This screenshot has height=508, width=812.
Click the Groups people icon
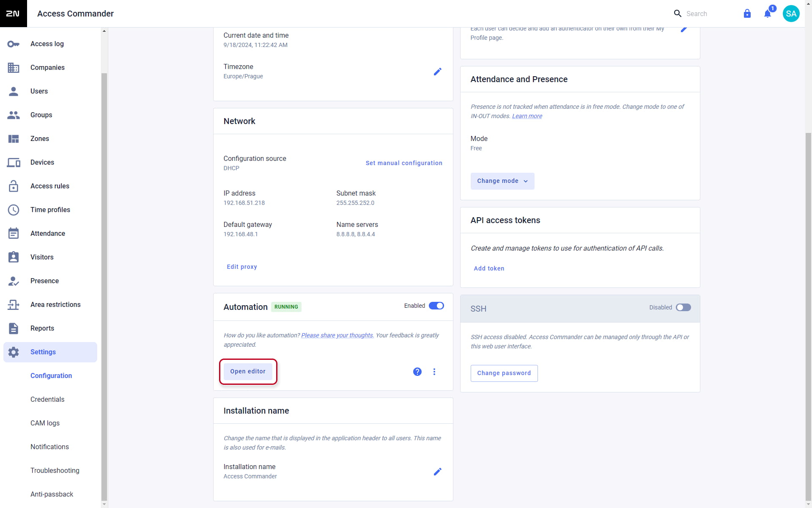coord(14,115)
